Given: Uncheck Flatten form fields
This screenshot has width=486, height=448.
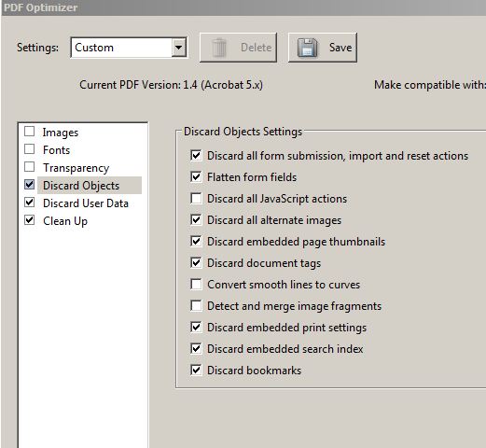Looking at the screenshot, I should click(x=196, y=177).
